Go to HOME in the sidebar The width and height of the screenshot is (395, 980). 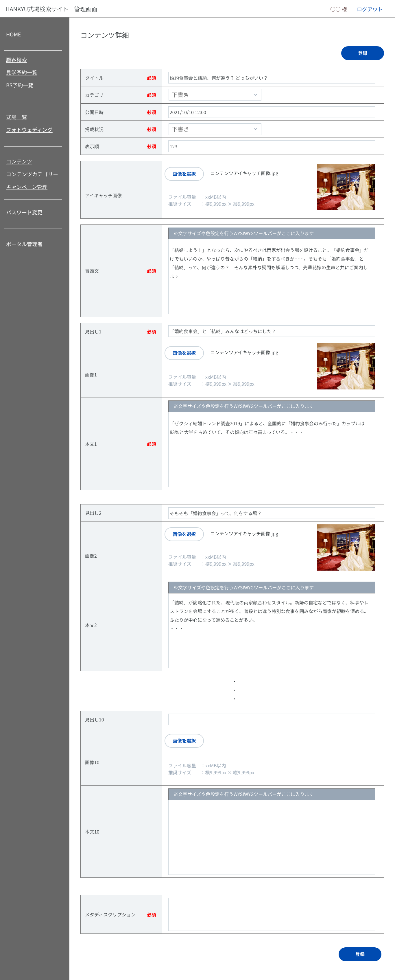click(x=13, y=35)
